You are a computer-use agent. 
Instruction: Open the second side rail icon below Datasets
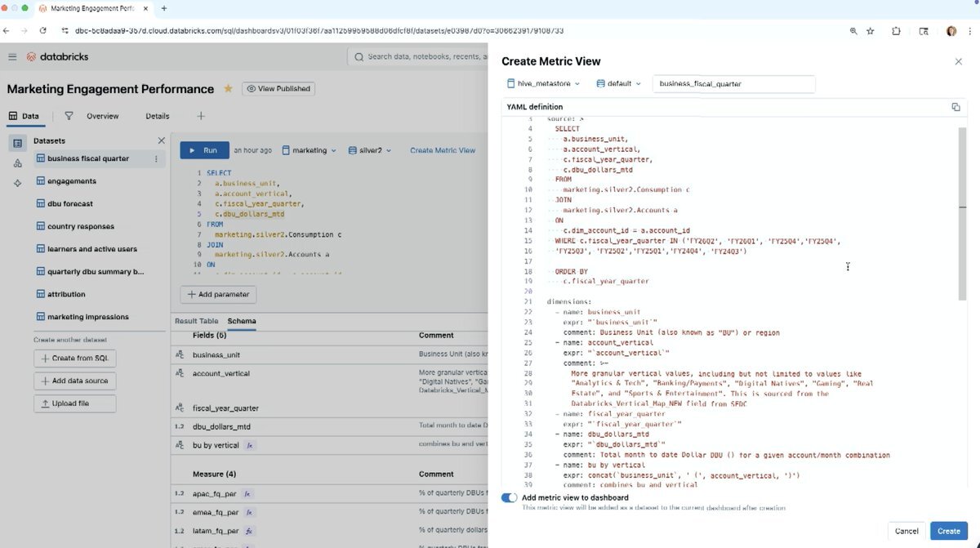(18, 163)
